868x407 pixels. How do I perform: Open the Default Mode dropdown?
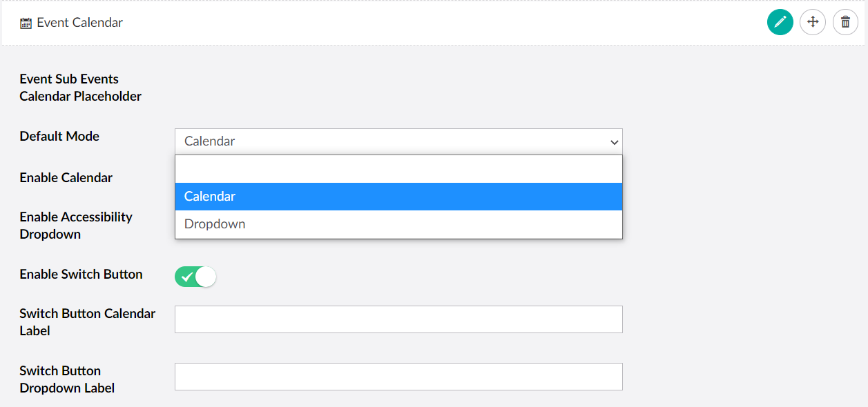[398, 141]
